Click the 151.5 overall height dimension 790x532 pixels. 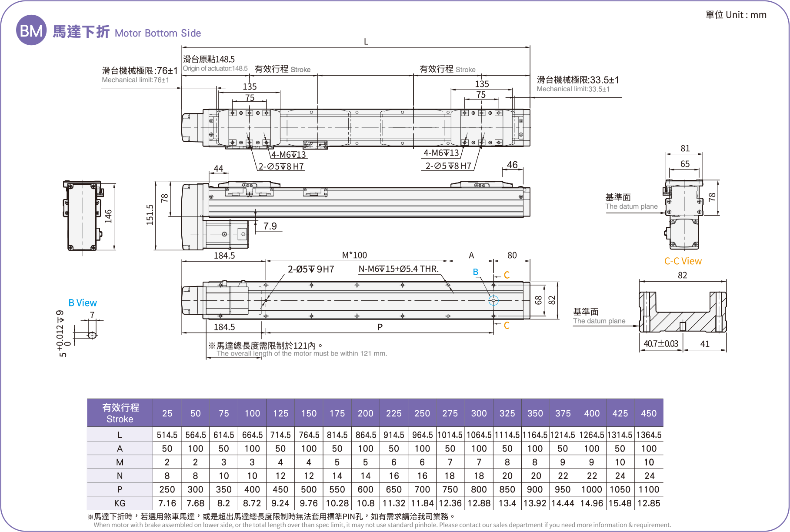[150, 215]
